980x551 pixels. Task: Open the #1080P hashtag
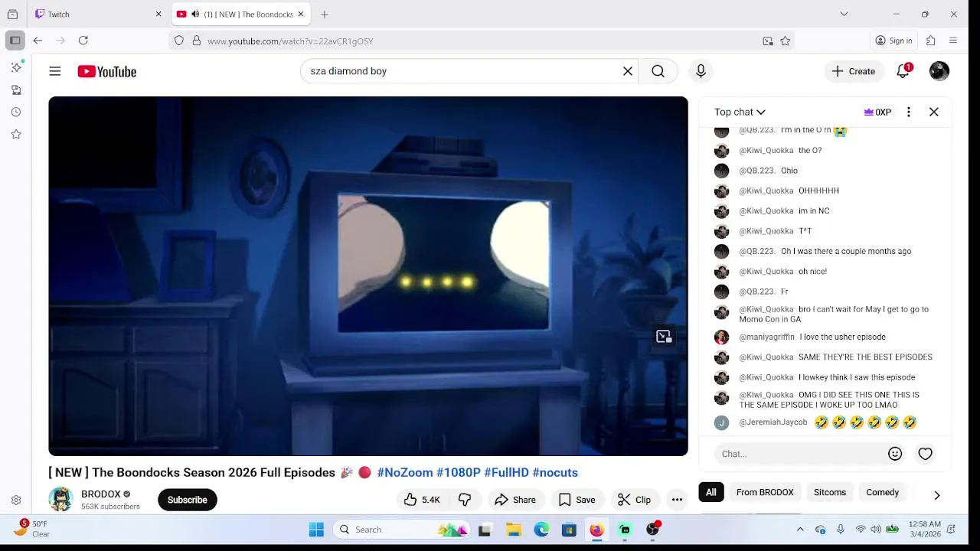(459, 472)
